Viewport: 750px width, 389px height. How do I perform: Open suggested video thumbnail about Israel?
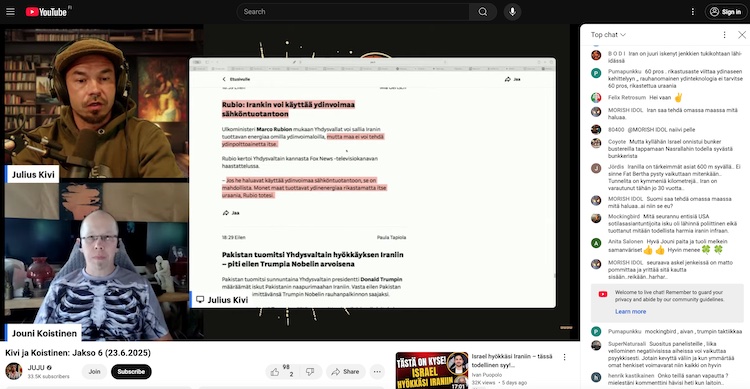pos(431,370)
